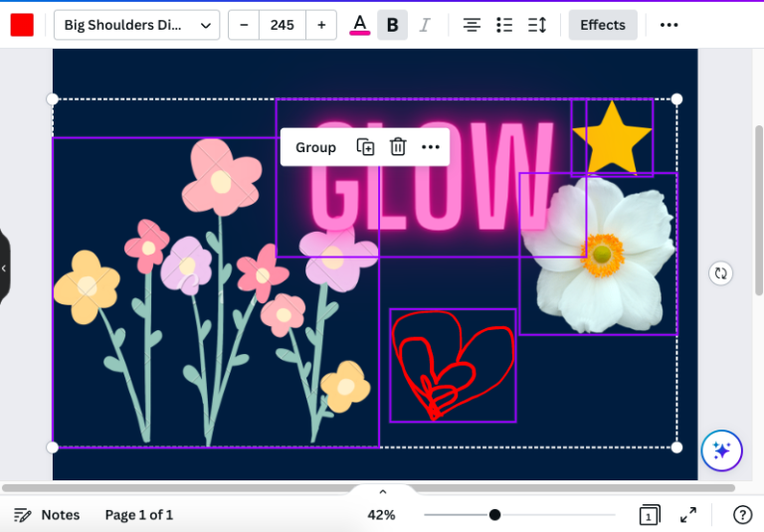
Task: Open grid view of pages
Action: coord(650,515)
